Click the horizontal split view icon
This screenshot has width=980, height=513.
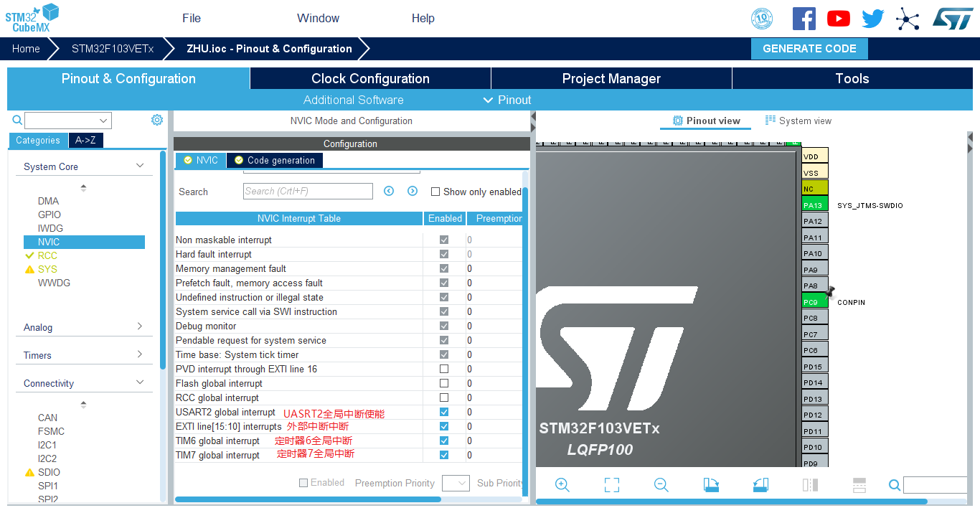coord(859,485)
